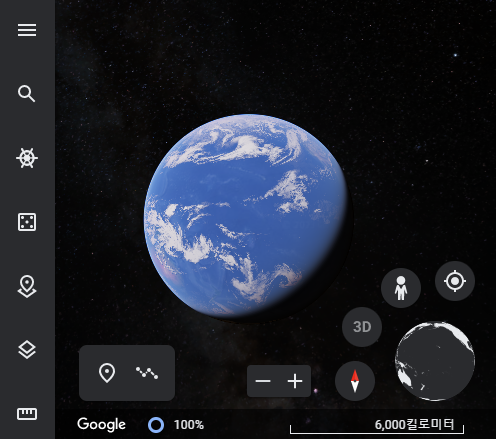The width and height of the screenshot is (496, 439).
Task: Reset orientation using the compass
Action: coord(355,381)
